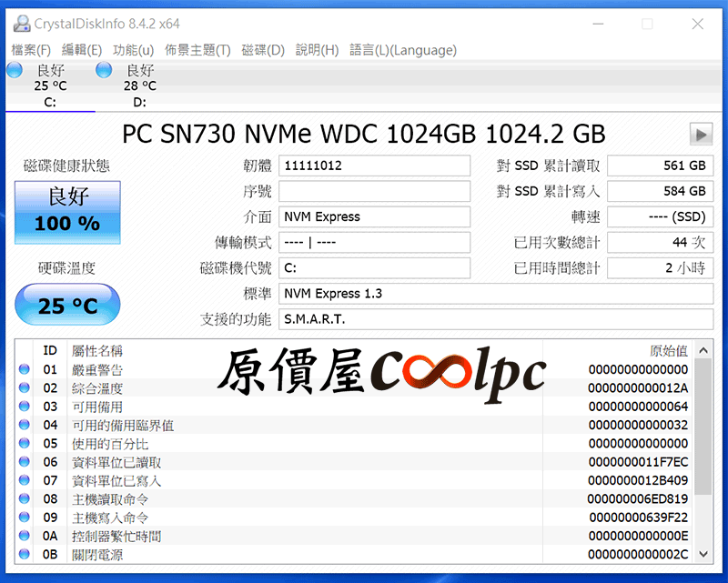728x583 pixels.
Task: Click status dot for attribute 09 主機寫入命令
Action: (x=25, y=518)
